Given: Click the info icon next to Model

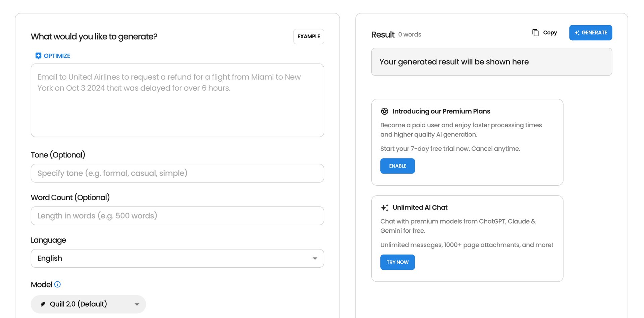Looking at the screenshot, I should point(57,284).
